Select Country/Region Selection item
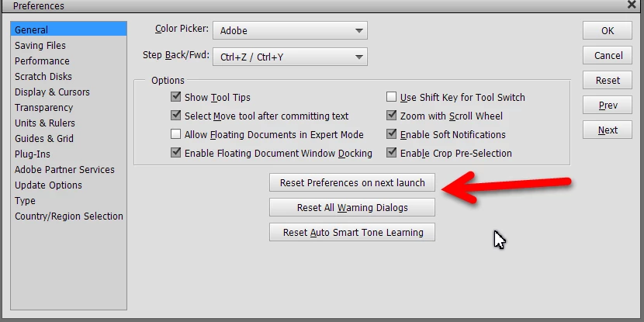 pyautogui.click(x=68, y=216)
